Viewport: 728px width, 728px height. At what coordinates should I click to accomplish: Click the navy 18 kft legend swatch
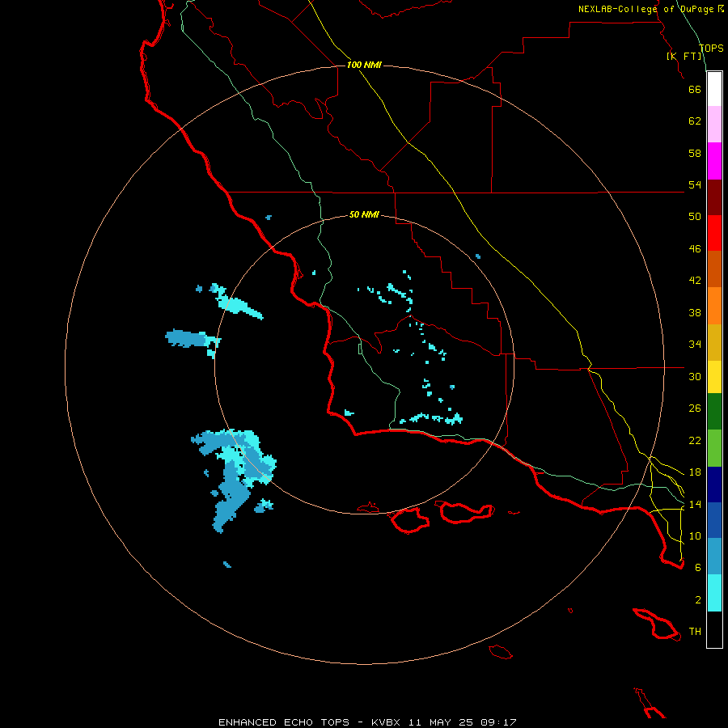click(x=714, y=485)
